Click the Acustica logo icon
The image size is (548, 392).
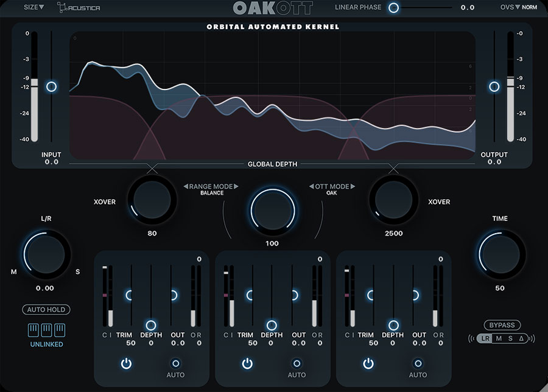click(x=61, y=7)
